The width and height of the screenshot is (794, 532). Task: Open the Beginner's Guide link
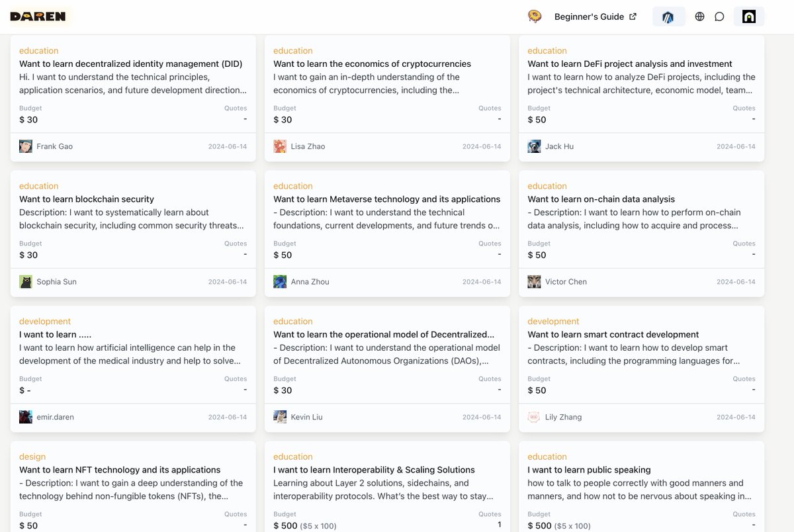(595, 17)
